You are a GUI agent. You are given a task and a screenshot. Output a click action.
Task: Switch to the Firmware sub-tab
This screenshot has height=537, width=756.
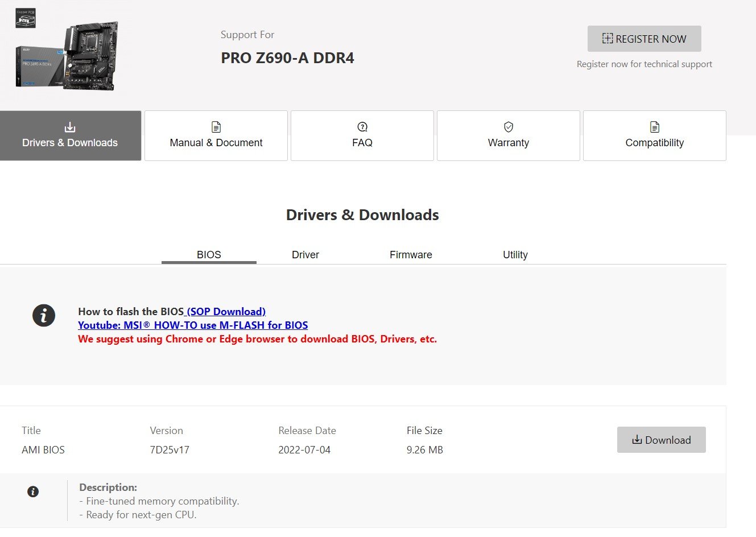[x=411, y=255]
